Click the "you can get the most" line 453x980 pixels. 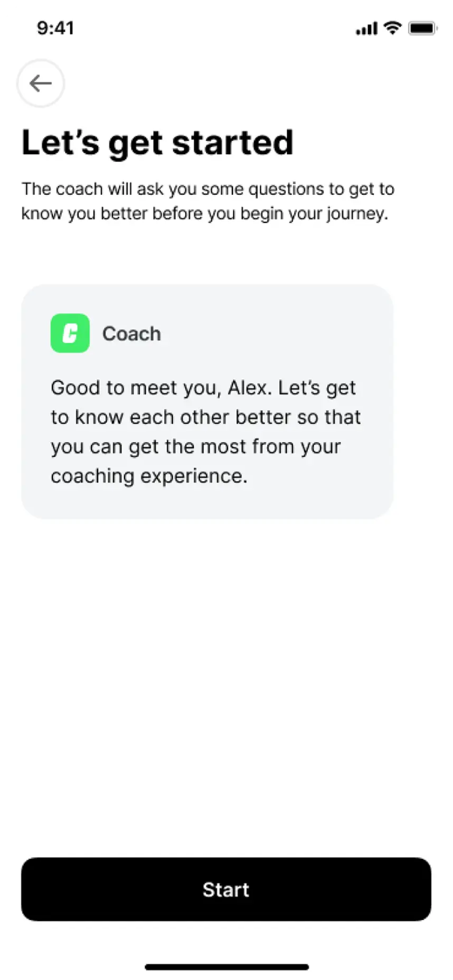point(195,447)
